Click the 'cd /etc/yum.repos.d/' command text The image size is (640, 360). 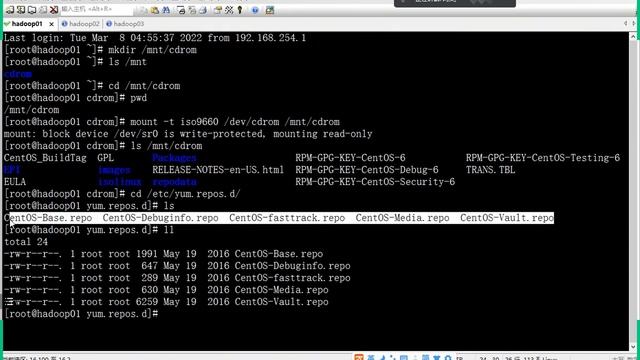coord(185,194)
